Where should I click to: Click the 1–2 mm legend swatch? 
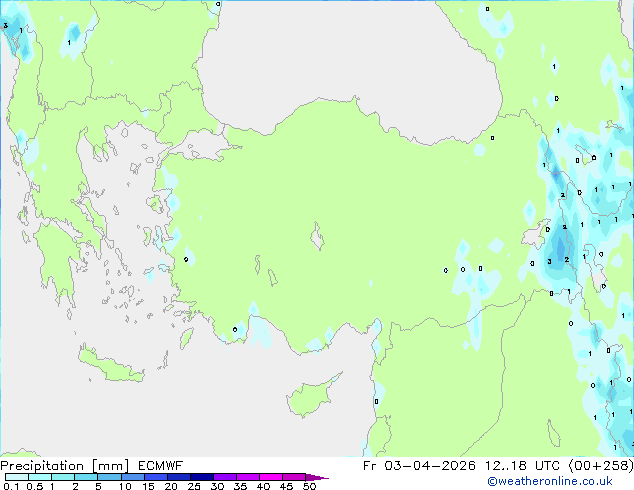pyautogui.click(x=63, y=477)
